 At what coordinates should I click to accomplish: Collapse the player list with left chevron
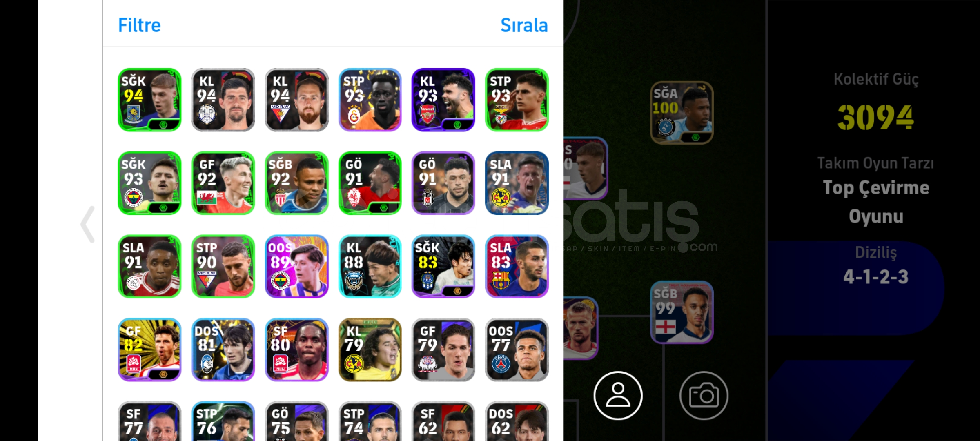88,224
